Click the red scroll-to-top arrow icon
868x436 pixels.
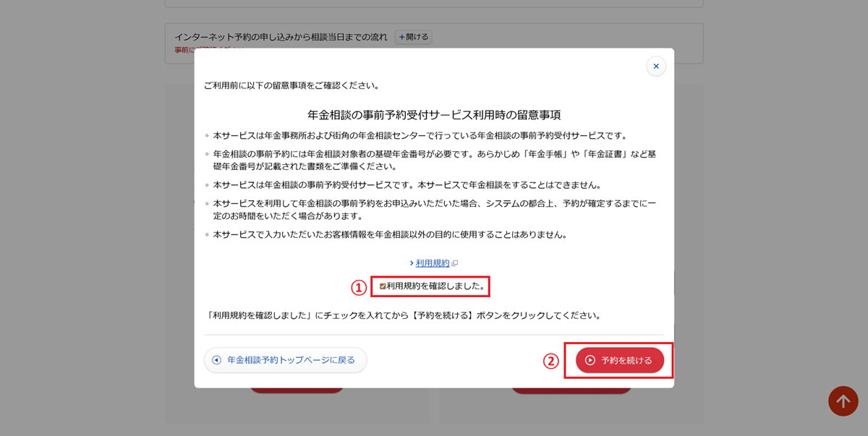(x=843, y=401)
